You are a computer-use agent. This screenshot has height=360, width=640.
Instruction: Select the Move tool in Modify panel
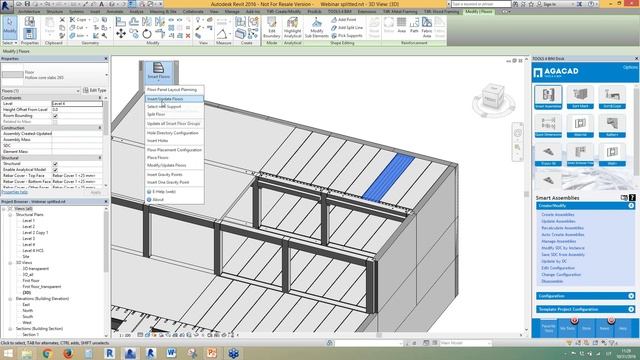121,34
